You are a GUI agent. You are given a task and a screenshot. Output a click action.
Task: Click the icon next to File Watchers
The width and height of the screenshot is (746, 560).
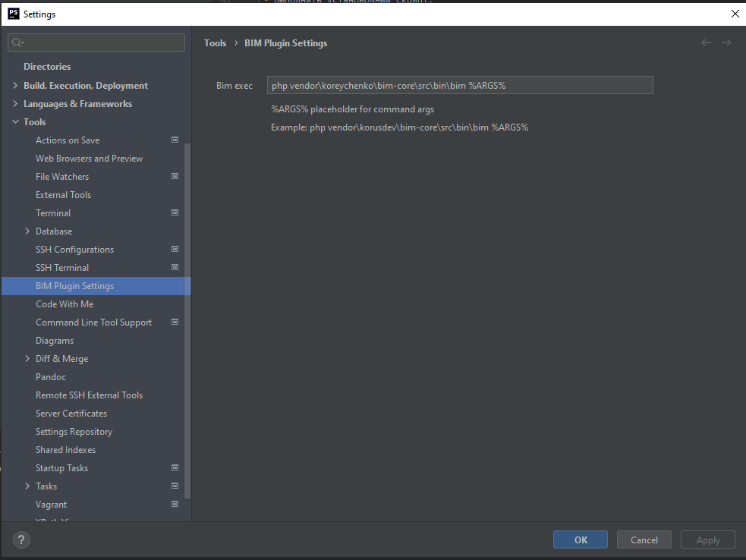[175, 176]
